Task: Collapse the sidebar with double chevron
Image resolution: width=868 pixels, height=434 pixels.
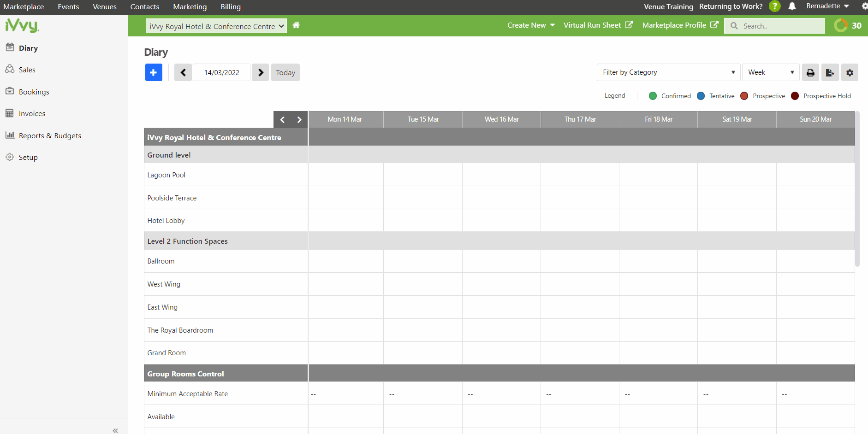Action: pyautogui.click(x=115, y=430)
